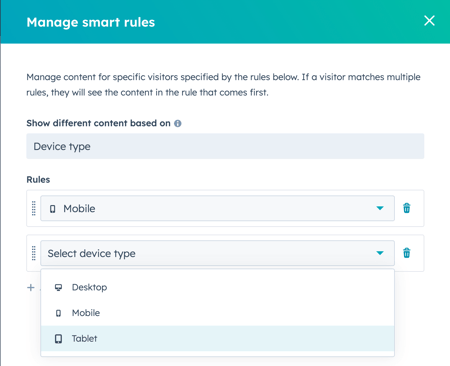Choose Tablet from the device list

click(217, 339)
